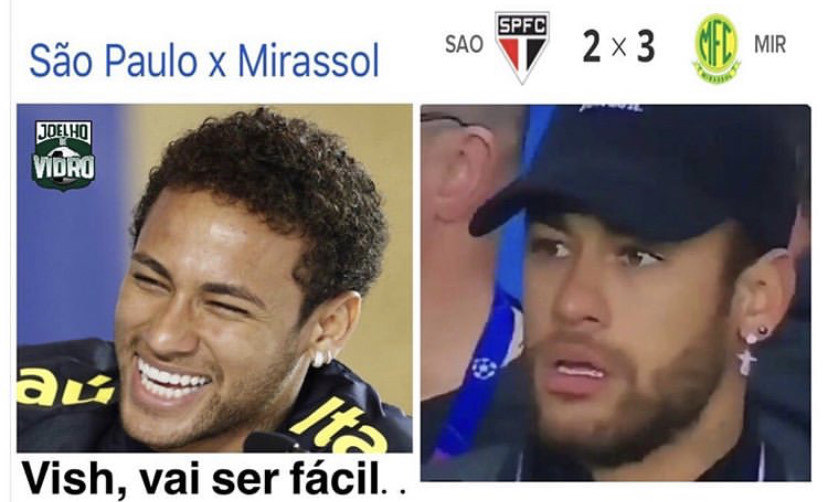The image size is (828, 502).
Task: Click Mirassol's score of 3
Action: click(x=645, y=46)
